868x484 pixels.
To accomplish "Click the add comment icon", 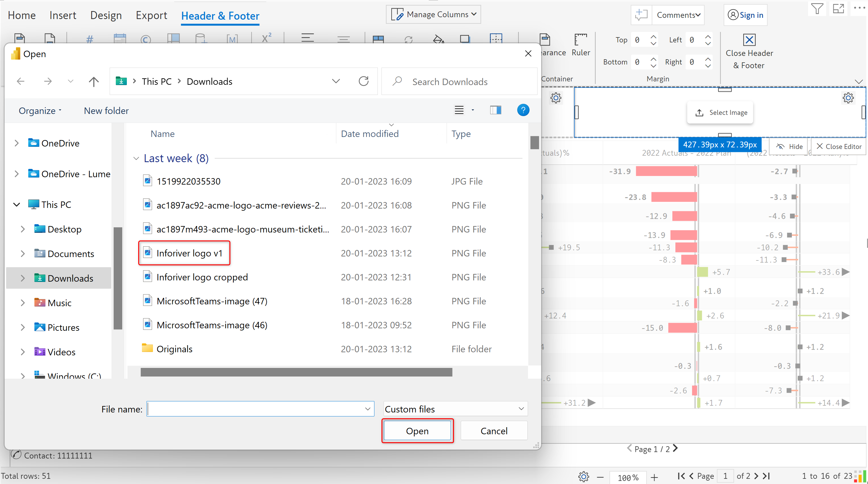I will pyautogui.click(x=641, y=15).
